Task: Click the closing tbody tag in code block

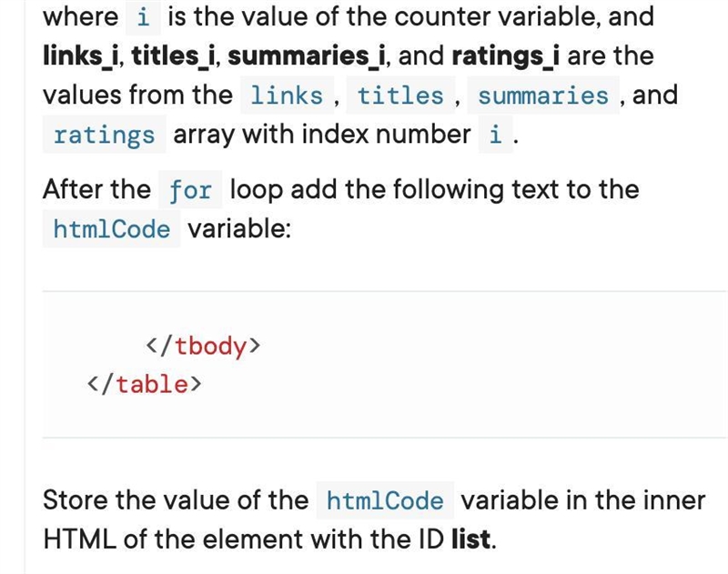Action: (x=203, y=347)
